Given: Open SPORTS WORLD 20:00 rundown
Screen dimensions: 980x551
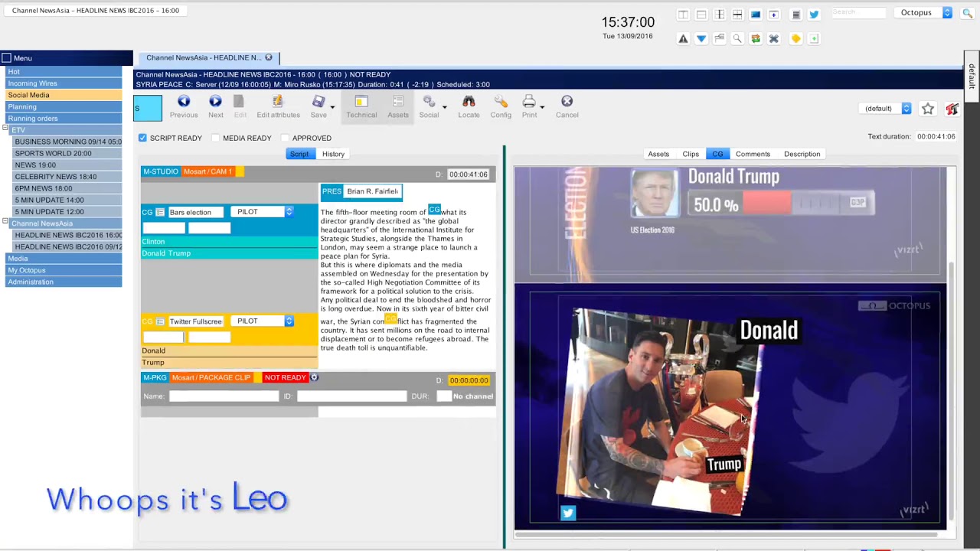Looking at the screenshot, I should tap(67, 153).
